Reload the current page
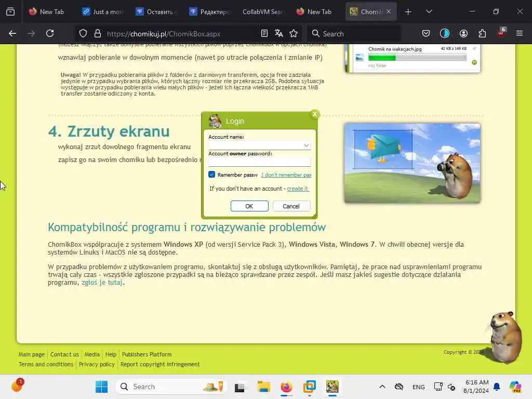The image size is (532, 399). coord(50,33)
